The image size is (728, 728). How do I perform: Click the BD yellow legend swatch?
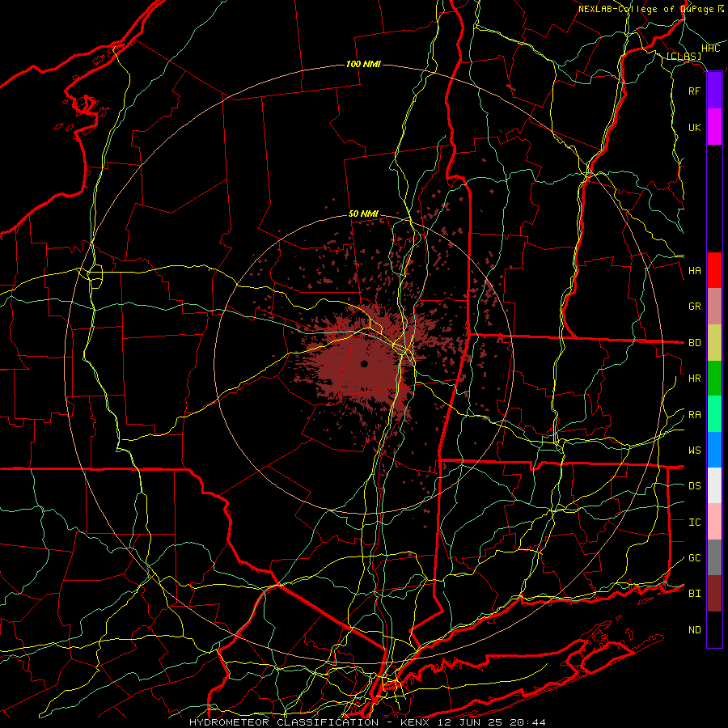pos(714,343)
